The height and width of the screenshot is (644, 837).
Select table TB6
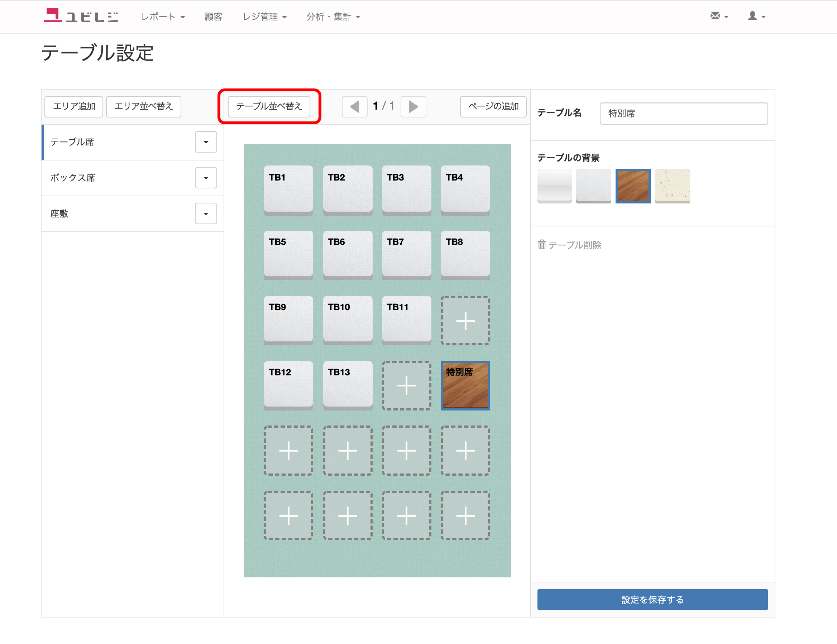pos(347,255)
